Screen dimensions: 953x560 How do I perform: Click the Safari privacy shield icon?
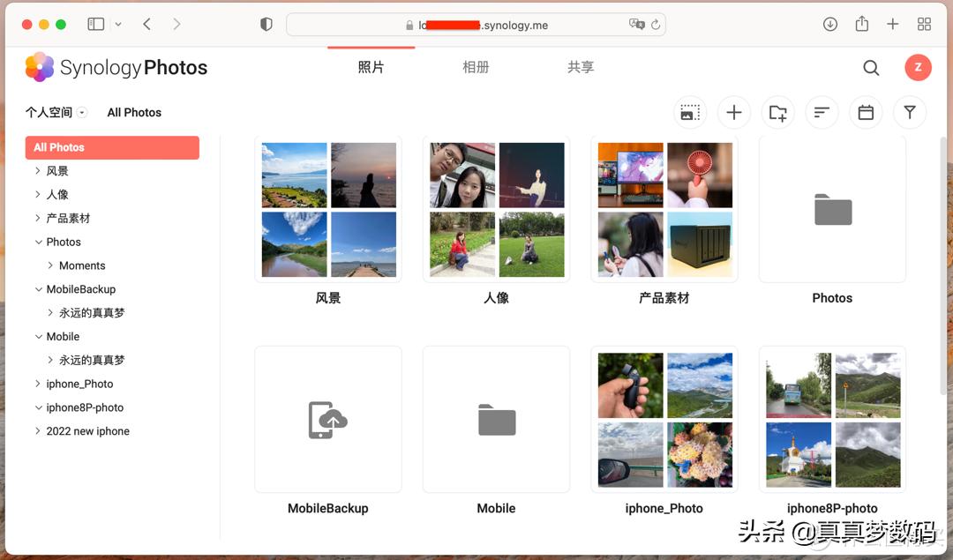[x=266, y=24]
